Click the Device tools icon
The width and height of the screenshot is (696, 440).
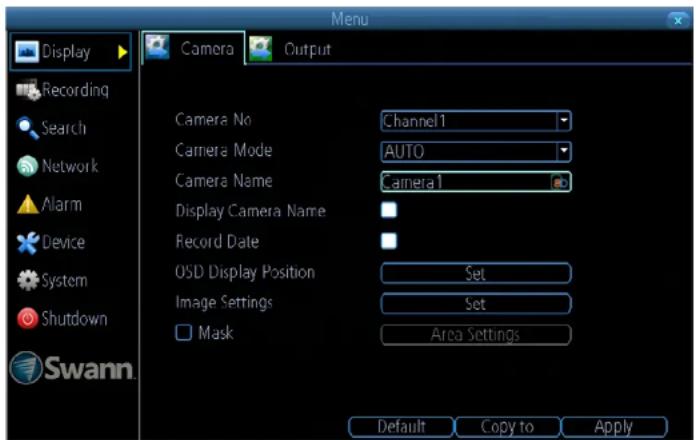(28, 243)
